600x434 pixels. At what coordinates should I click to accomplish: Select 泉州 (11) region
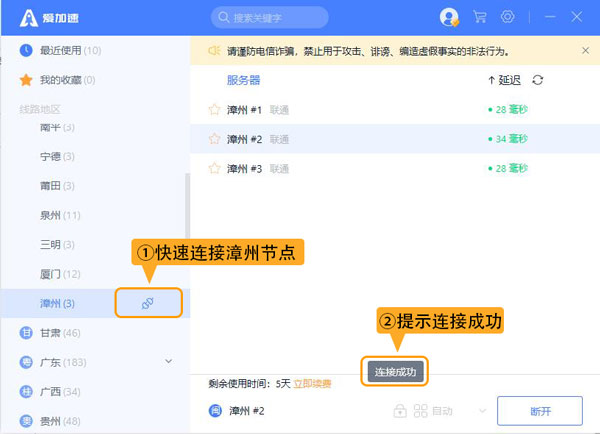click(60, 215)
